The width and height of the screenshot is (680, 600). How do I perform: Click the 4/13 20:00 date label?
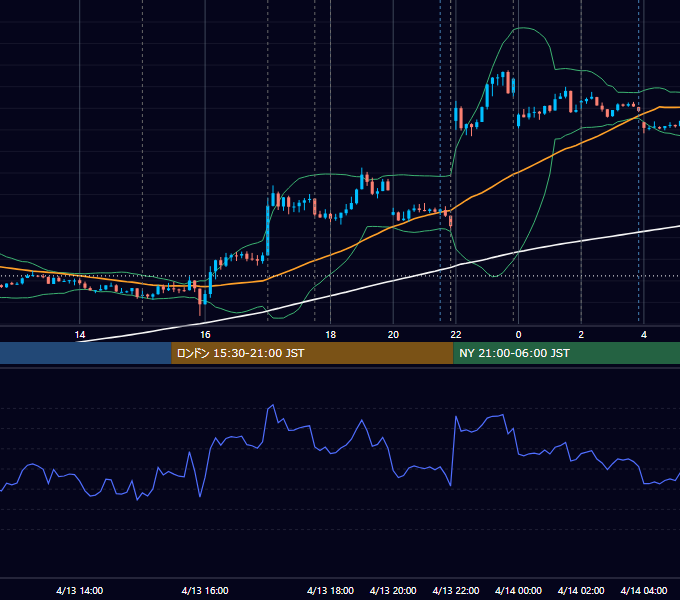tap(393, 590)
